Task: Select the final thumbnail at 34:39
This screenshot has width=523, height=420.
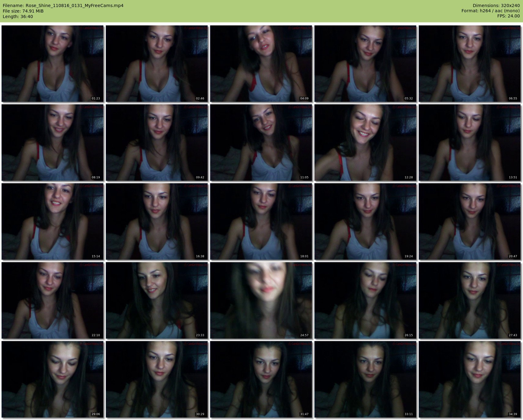Action: click(x=469, y=379)
